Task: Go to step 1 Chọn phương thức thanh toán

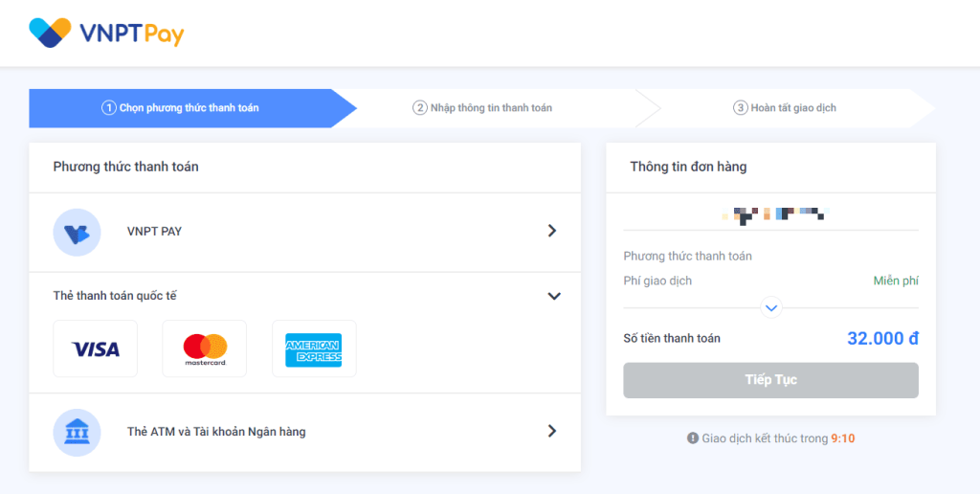Action: coord(181,108)
